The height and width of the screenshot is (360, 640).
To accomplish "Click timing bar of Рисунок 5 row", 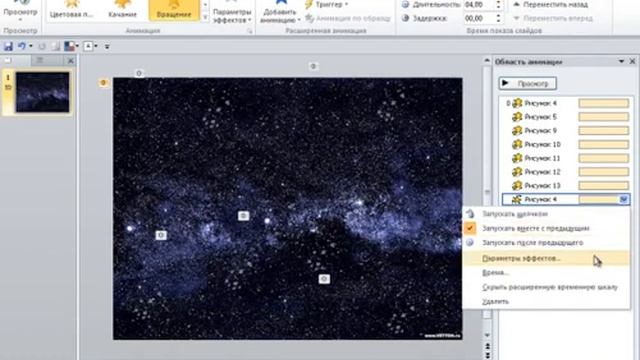I will pos(604,117).
